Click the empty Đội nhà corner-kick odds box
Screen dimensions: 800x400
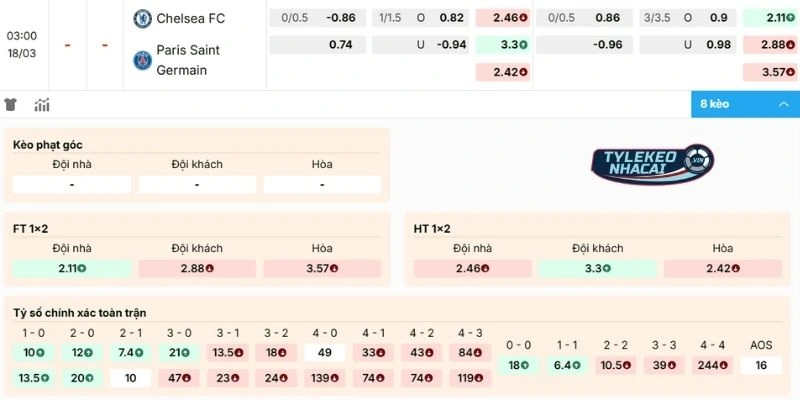coord(72,184)
